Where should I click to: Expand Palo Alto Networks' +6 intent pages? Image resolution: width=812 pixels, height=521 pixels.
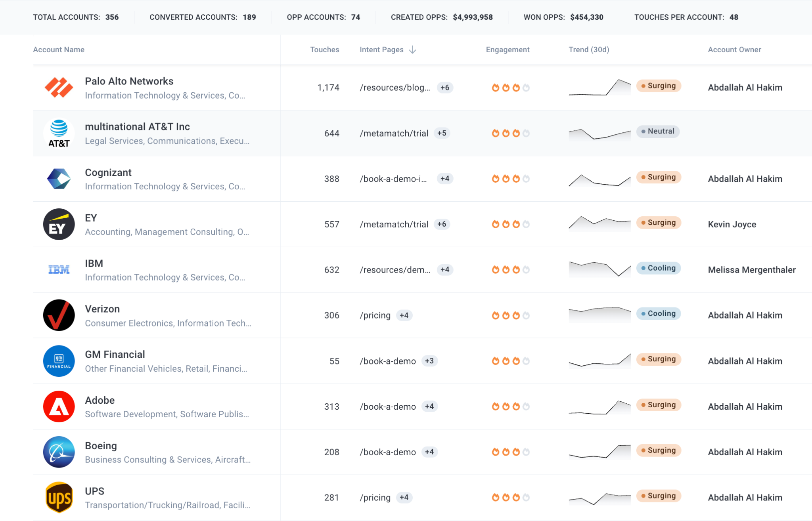coord(445,88)
